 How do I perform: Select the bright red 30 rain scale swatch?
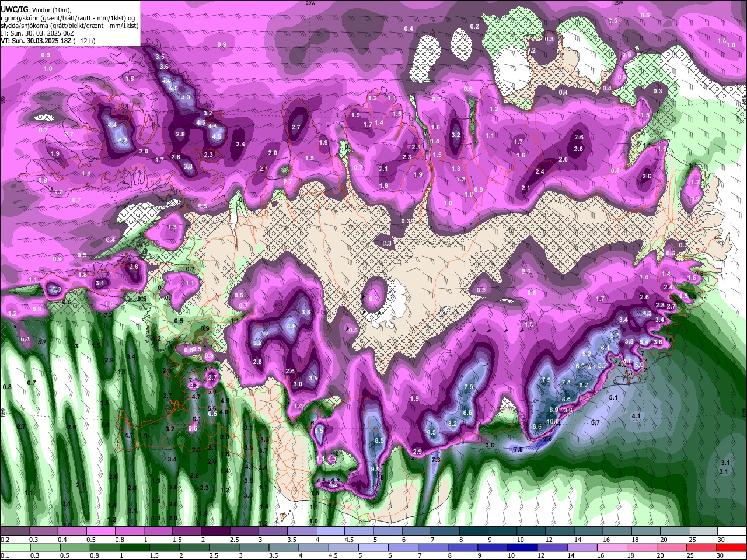point(732,547)
